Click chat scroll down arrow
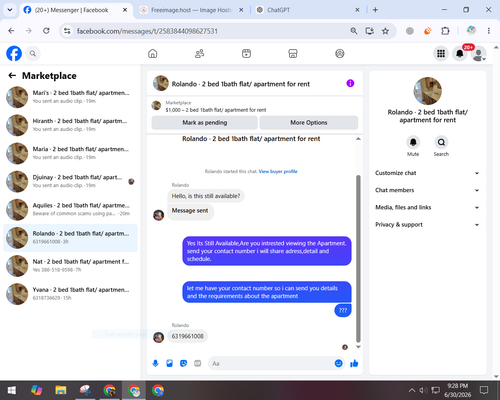500x400 pixels. click(x=358, y=347)
